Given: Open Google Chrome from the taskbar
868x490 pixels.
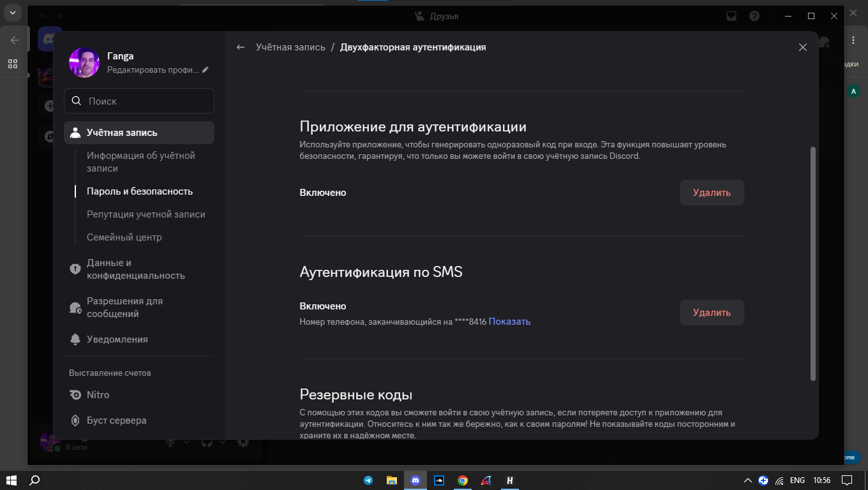Looking at the screenshot, I should point(463,480).
